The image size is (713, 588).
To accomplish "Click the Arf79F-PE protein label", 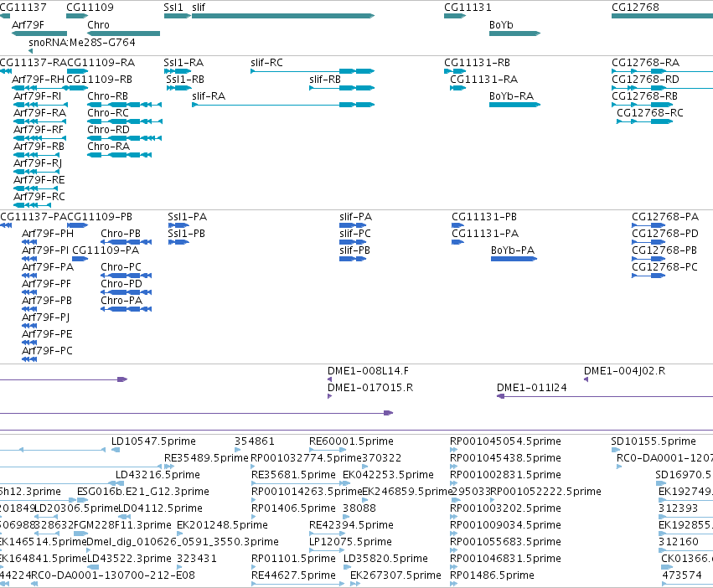I will click(47, 334).
